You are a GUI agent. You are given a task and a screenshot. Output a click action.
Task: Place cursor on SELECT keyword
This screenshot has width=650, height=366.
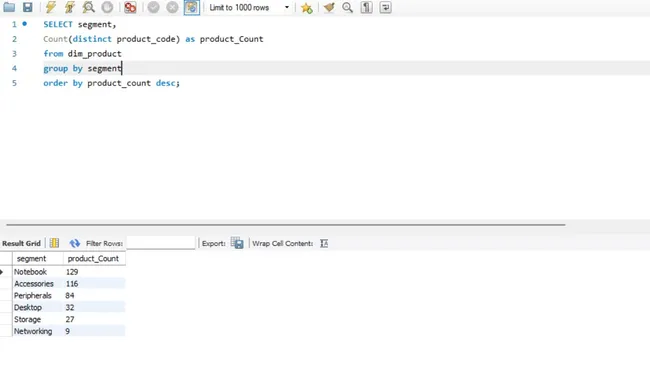(58, 24)
